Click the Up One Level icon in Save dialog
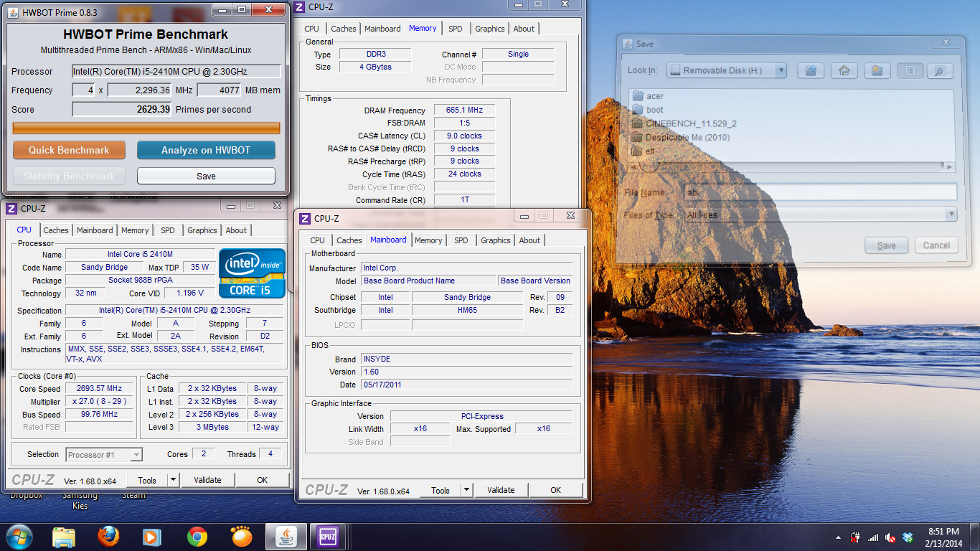This screenshot has height=551, width=980. [811, 70]
